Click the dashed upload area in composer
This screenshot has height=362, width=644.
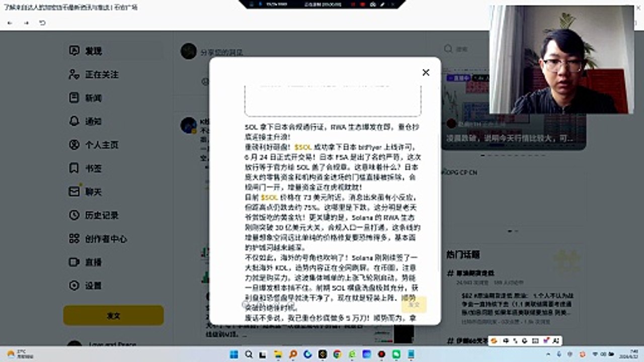point(333,101)
